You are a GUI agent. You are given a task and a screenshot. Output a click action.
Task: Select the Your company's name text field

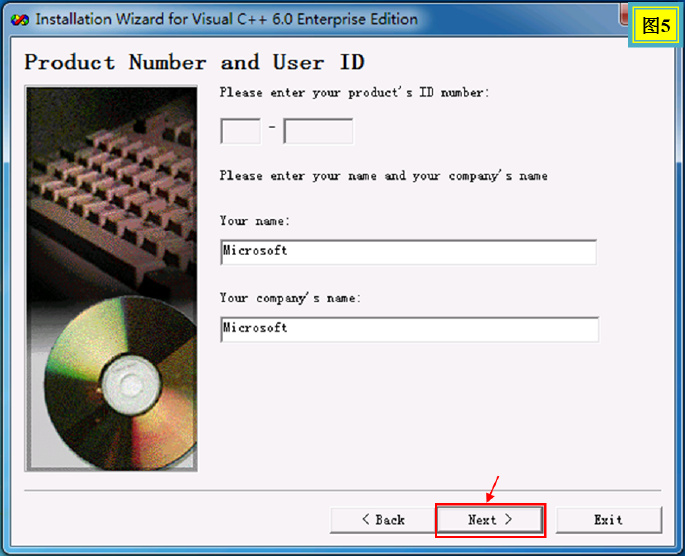coord(409,329)
